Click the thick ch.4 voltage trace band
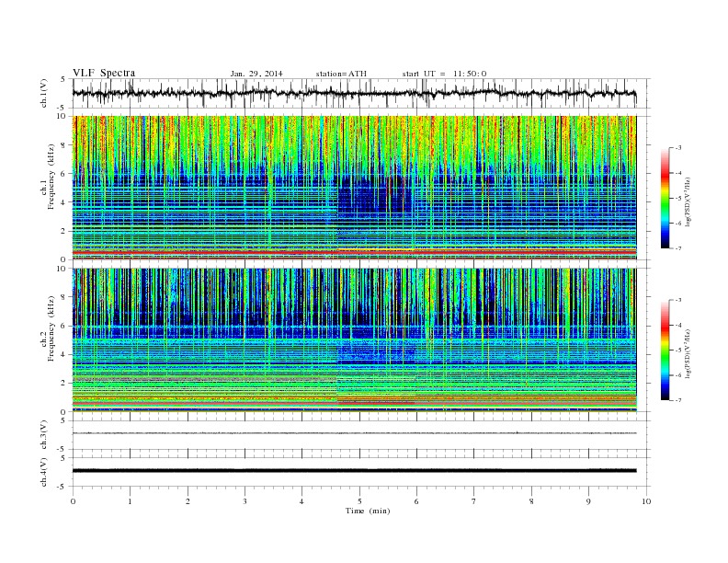728x563 pixels. coord(355,471)
